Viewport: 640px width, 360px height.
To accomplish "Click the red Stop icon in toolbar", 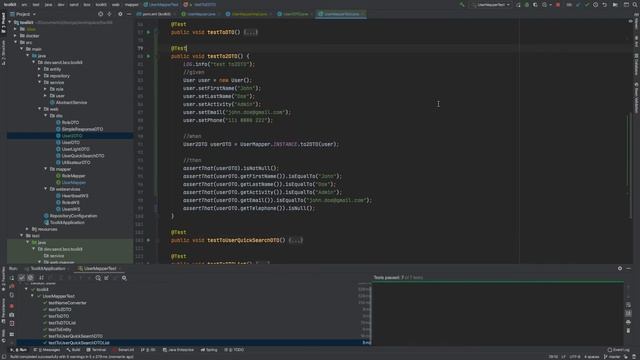I will click(558, 5).
